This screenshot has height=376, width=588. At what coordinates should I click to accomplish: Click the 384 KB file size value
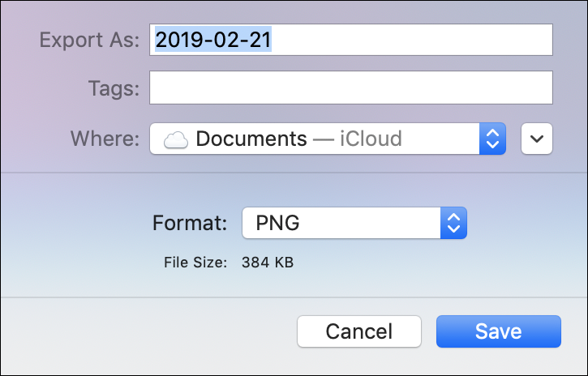coord(268,263)
